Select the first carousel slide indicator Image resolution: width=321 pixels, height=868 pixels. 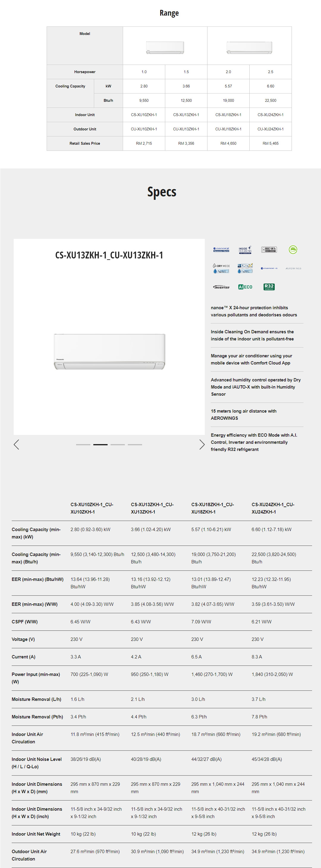click(x=83, y=445)
